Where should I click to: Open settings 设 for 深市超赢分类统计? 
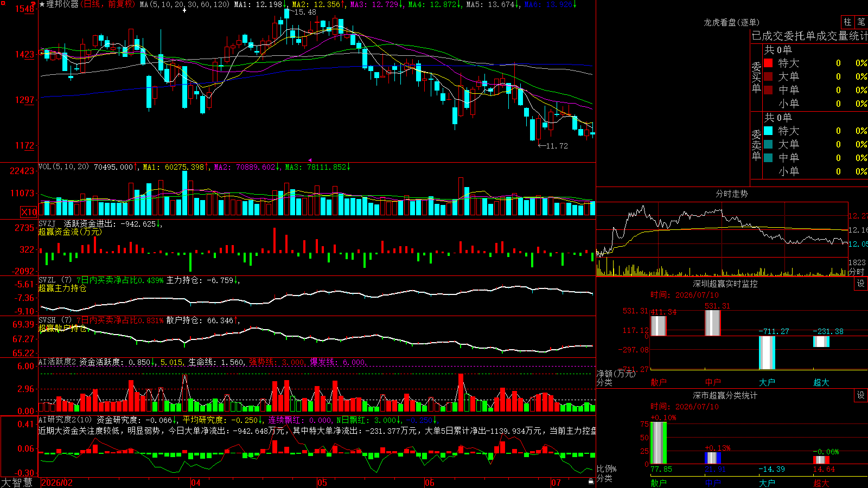[x=861, y=395]
